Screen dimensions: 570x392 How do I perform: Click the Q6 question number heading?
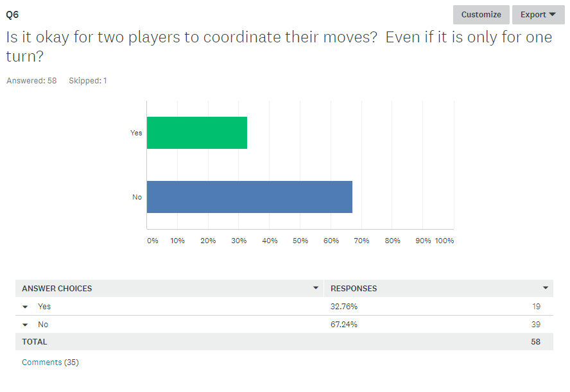click(12, 15)
